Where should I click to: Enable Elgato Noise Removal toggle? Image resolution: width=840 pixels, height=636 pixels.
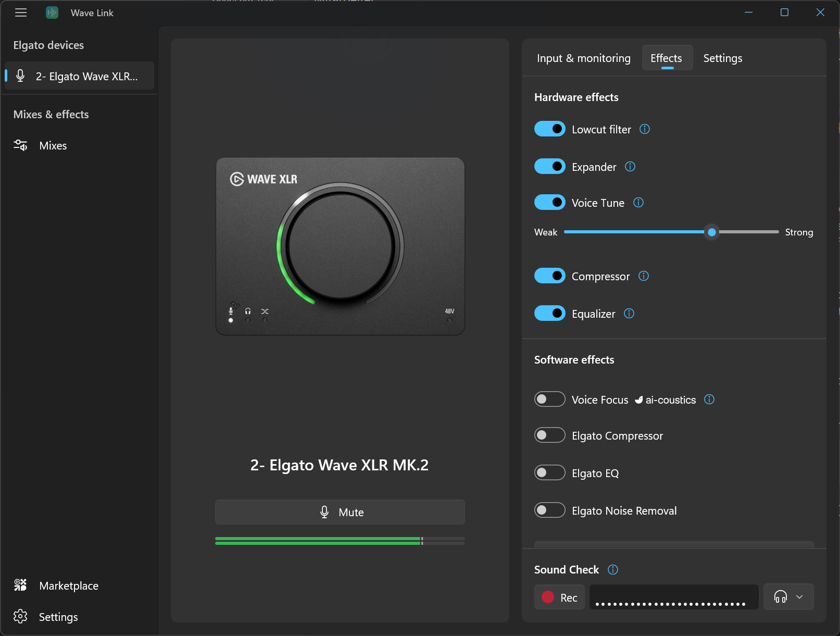[x=550, y=510]
